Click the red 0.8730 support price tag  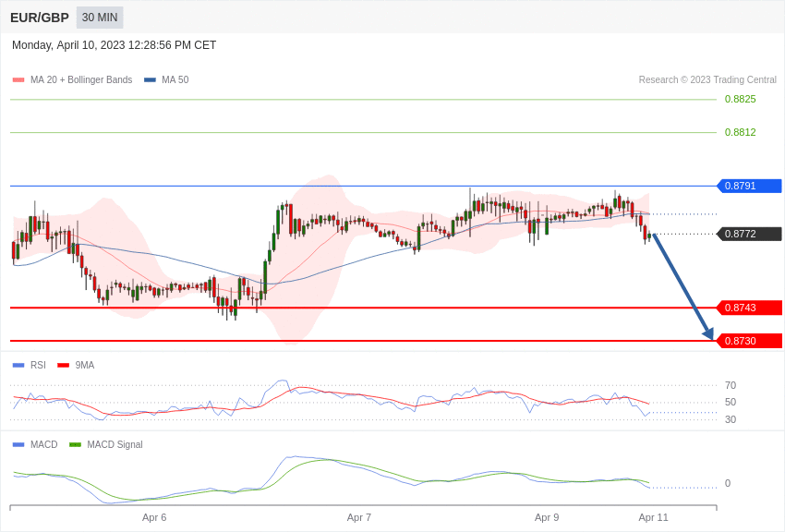click(x=750, y=341)
